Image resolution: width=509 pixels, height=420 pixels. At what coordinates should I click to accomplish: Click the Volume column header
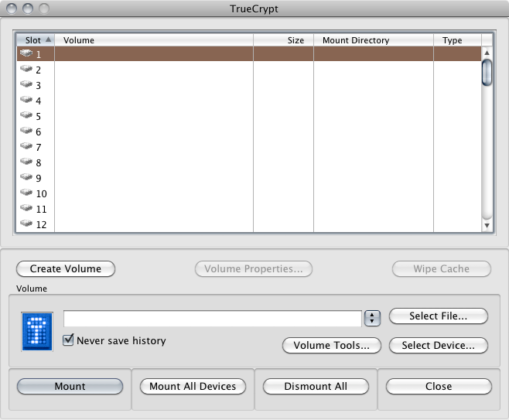(154, 40)
